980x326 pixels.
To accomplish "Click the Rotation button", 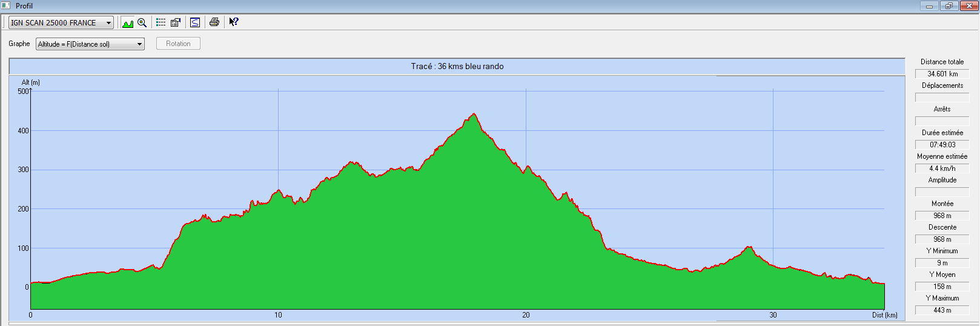I will click(x=178, y=44).
